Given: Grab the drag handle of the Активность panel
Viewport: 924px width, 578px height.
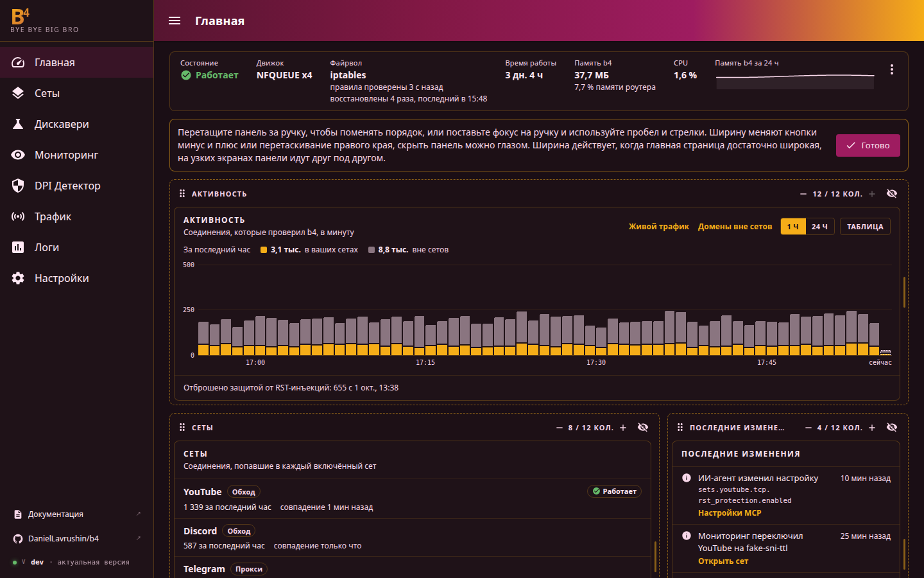Looking at the screenshot, I should [182, 193].
